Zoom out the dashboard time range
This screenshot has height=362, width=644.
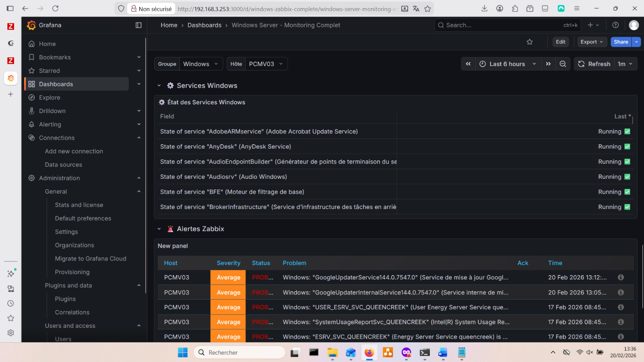pos(563,64)
